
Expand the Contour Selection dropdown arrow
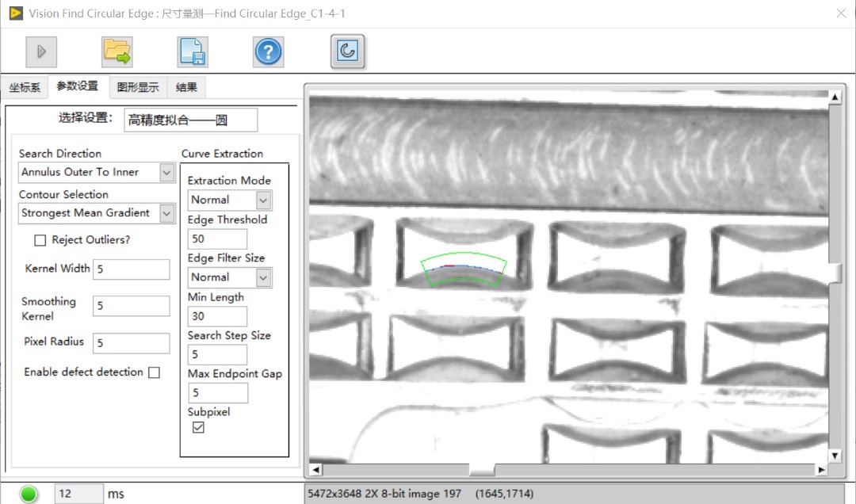(166, 213)
